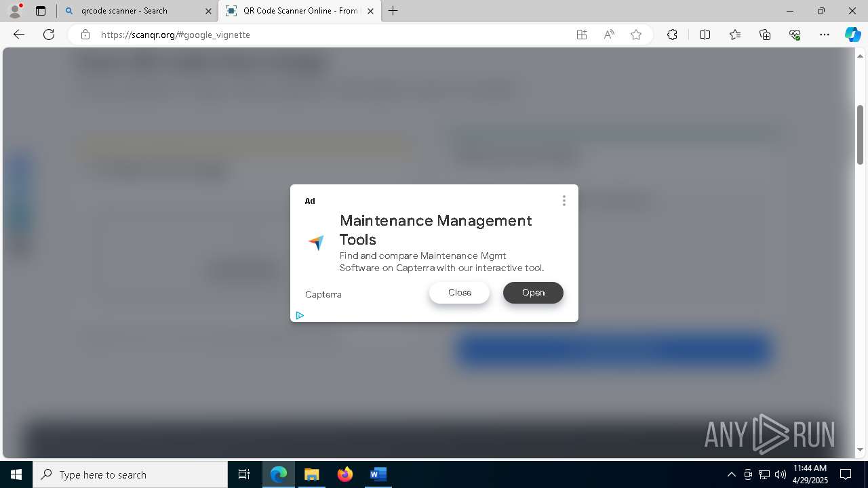Click the browser profile avatar icon

pos(15,10)
